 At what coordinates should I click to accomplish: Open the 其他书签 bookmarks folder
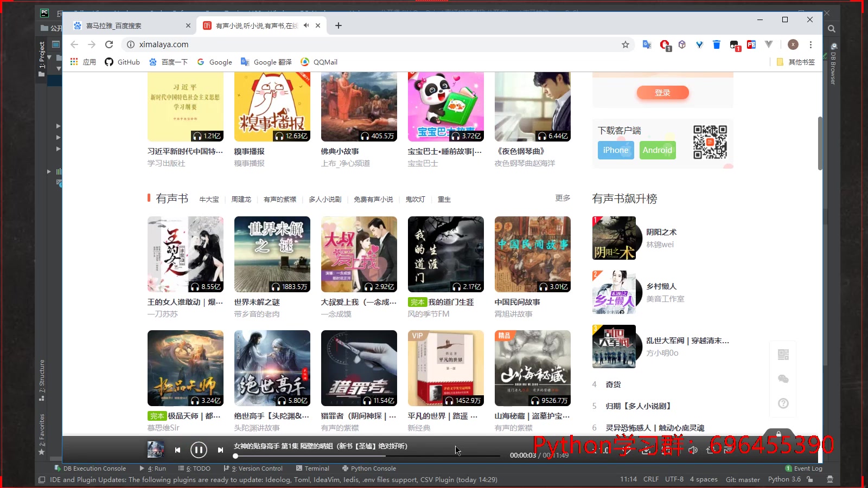tap(796, 62)
